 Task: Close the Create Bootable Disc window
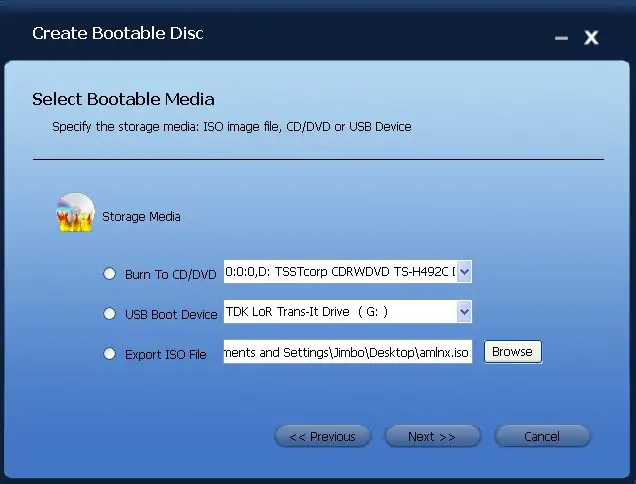[x=591, y=38]
